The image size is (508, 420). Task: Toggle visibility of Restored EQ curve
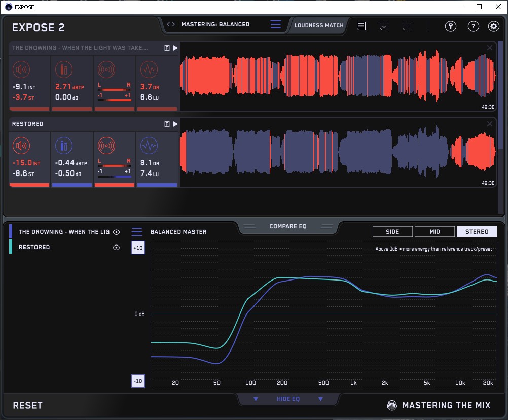(x=117, y=248)
